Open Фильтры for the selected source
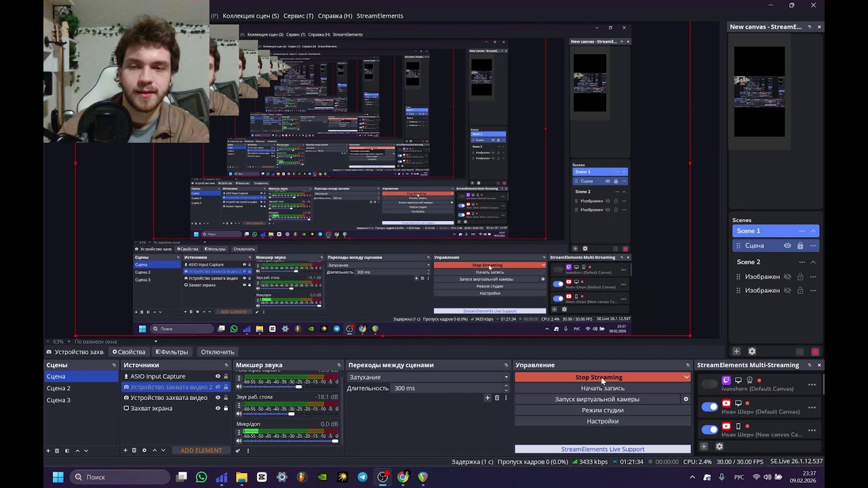Viewport: 868px width, 488px height. point(172,352)
